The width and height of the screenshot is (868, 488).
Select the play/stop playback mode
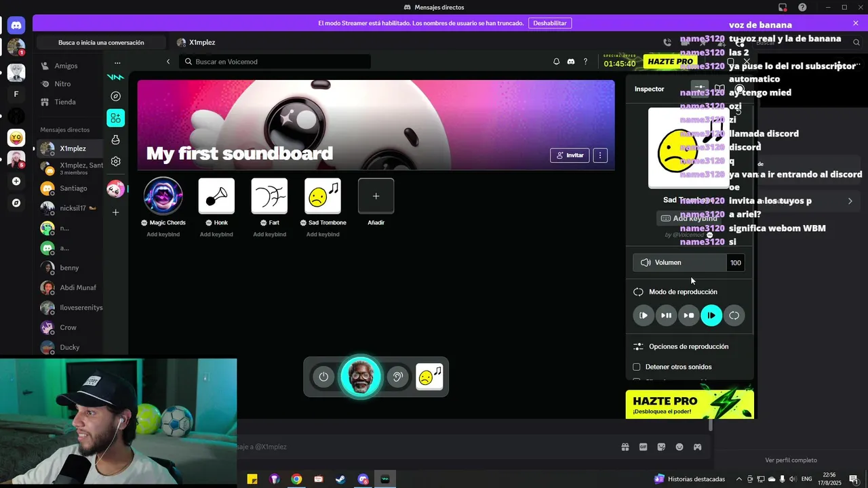tap(688, 315)
